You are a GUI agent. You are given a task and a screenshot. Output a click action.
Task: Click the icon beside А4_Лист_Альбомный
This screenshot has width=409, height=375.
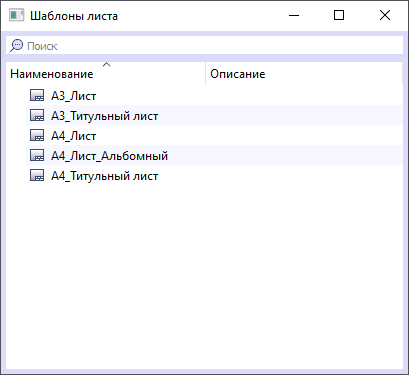coord(37,155)
